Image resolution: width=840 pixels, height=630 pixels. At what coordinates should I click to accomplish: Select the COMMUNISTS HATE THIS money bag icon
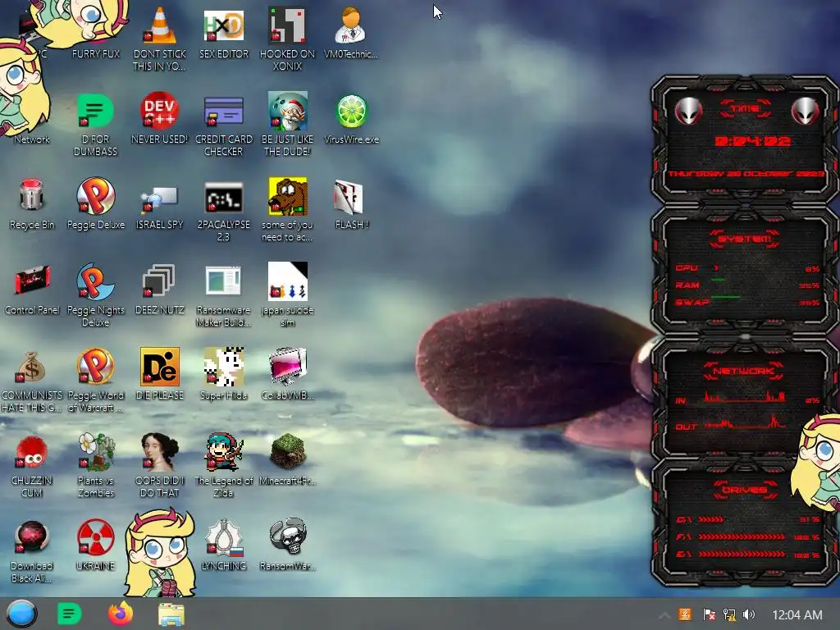pyautogui.click(x=32, y=381)
